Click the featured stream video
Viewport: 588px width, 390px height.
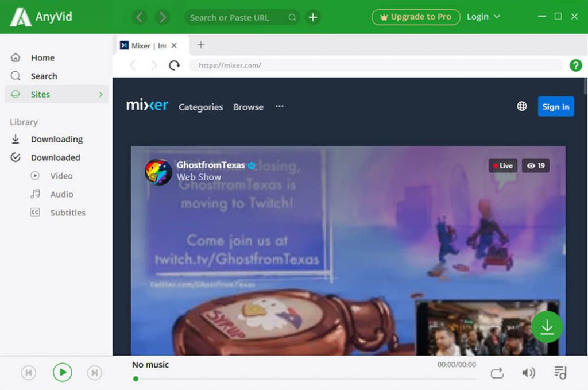tap(348, 250)
